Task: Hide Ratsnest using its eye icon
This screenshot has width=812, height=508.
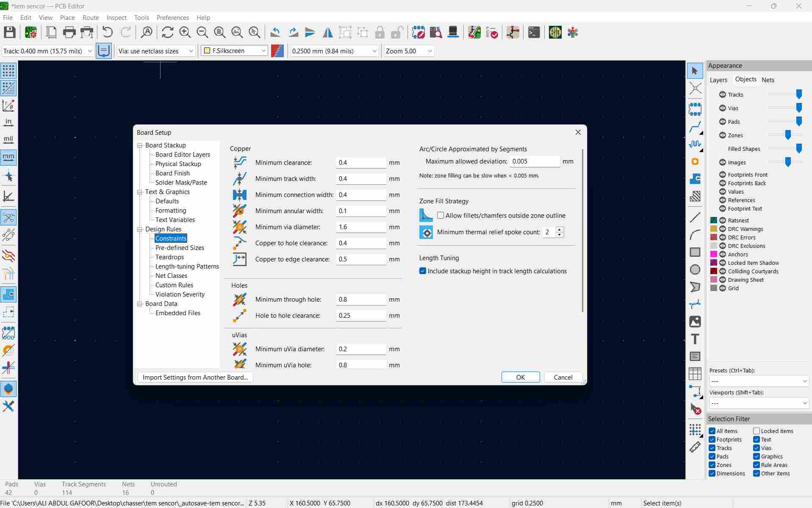Action: tap(723, 220)
